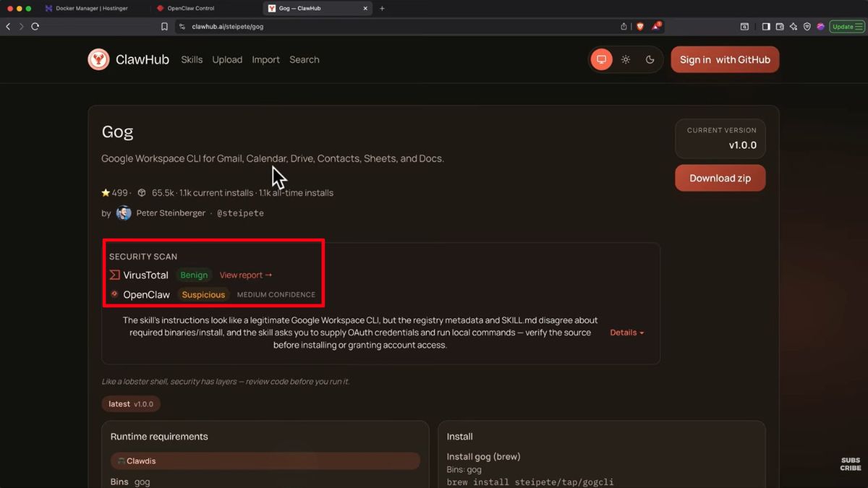Switch to dark theme with the moon icon
The image size is (868, 488).
pos(650,59)
